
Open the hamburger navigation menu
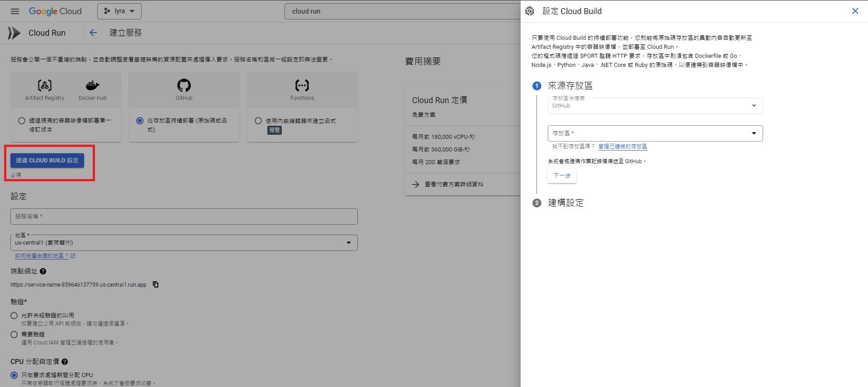15,11
